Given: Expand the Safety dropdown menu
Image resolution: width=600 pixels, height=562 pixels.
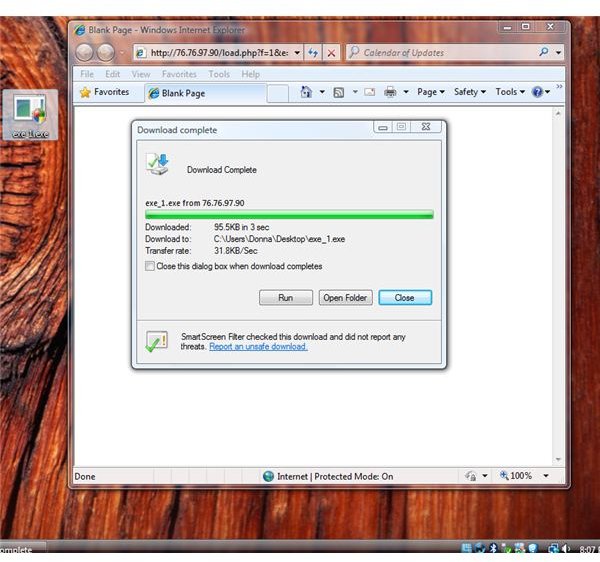Looking at the screenshot, I should pyautogui.click(x=469, y=92).
